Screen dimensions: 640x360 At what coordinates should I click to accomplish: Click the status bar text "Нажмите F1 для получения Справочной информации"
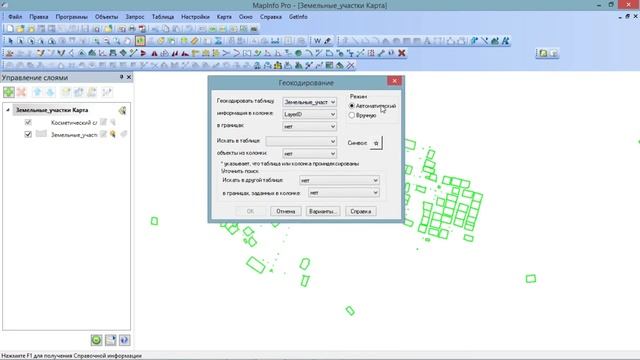tap(72, 356)
